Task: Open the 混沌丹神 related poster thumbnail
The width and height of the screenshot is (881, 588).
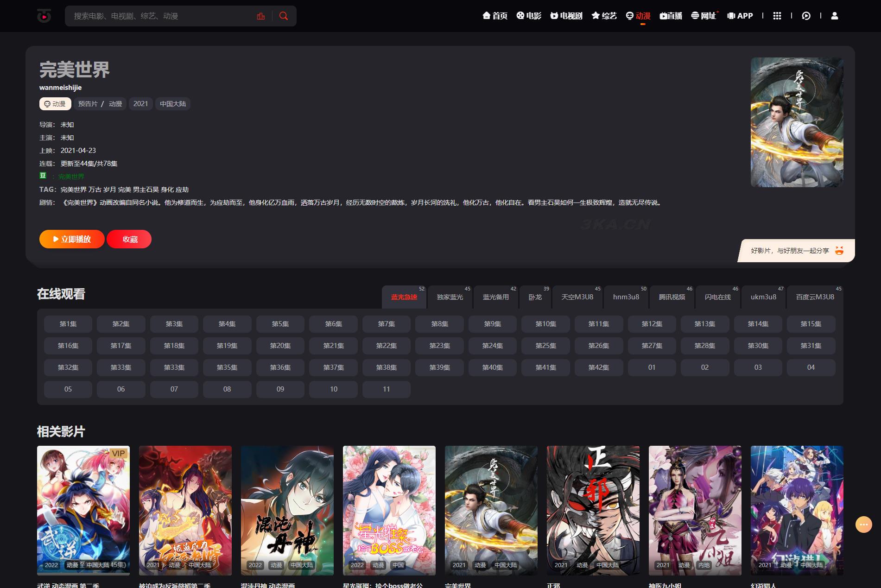Action: click(287, 510)
